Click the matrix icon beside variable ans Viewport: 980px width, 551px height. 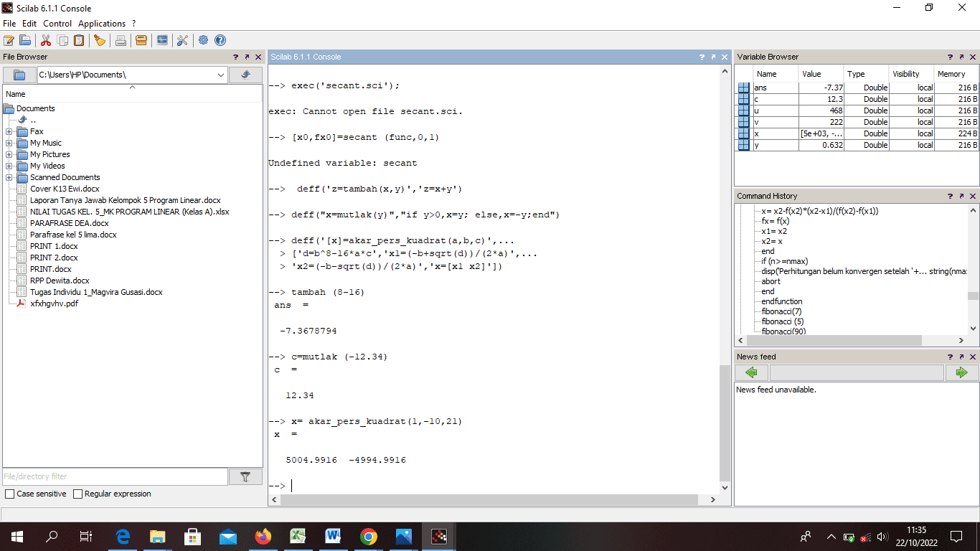coord(743,88)
